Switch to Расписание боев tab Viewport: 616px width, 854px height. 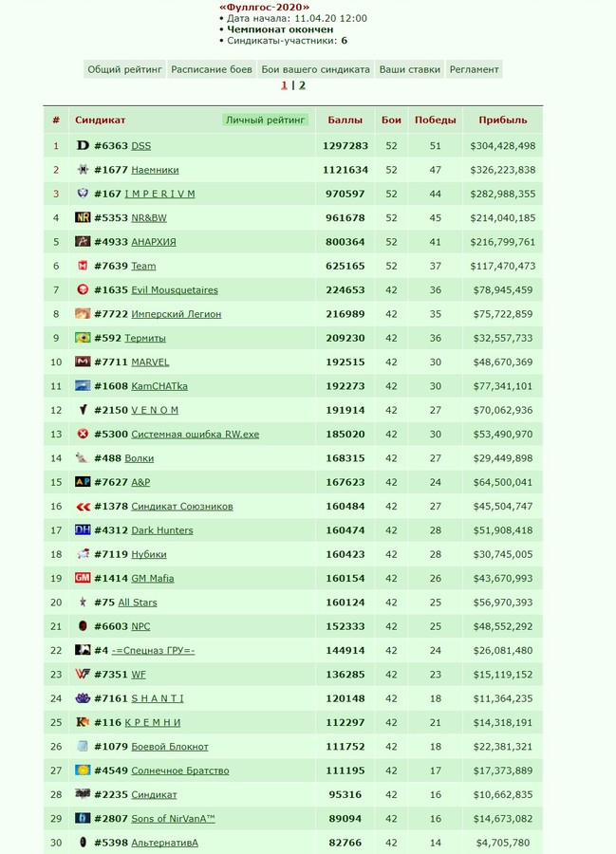pos(212,69)
